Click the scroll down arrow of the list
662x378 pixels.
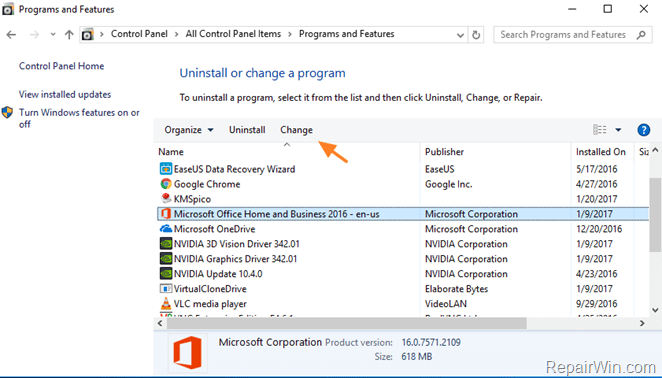[655, 310]
